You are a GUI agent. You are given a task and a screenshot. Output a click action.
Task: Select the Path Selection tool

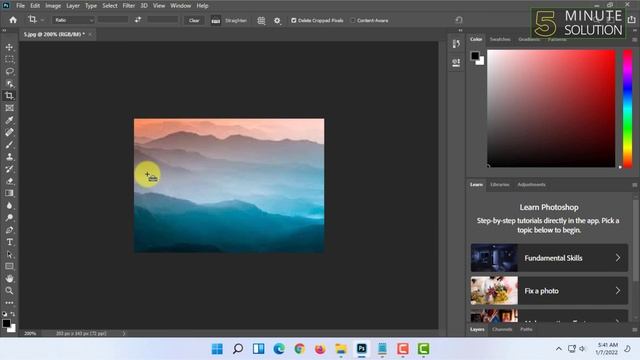click(9, 254)
